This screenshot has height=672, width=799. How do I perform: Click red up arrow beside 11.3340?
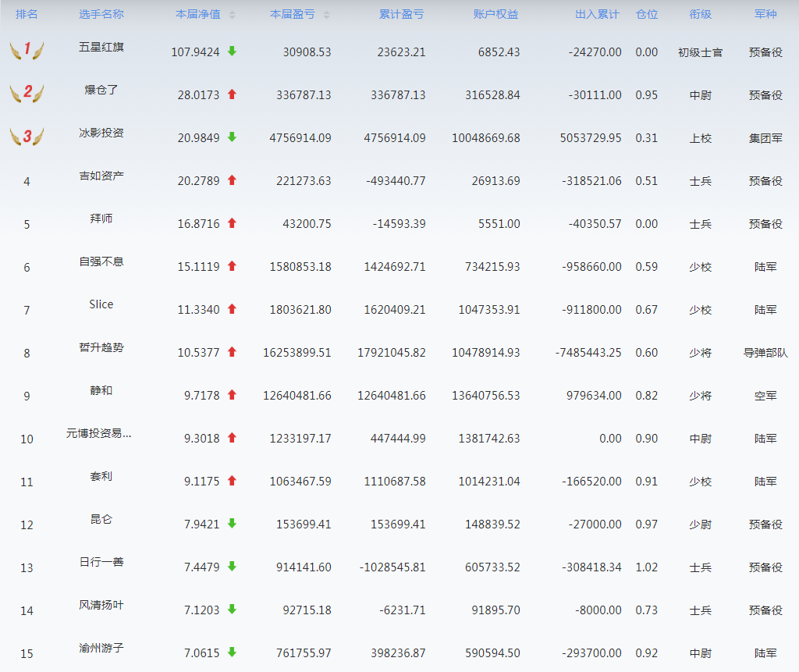[232, 308]
